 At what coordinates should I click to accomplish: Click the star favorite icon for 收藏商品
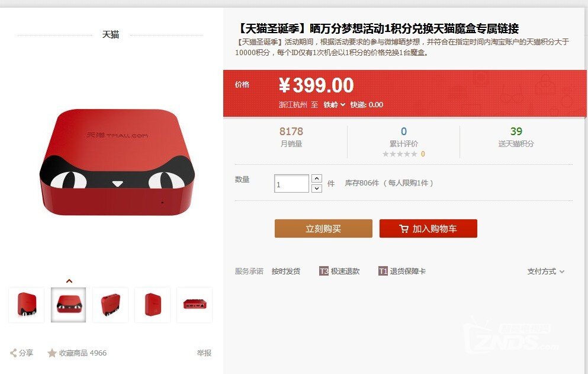[x=52, y=353]
